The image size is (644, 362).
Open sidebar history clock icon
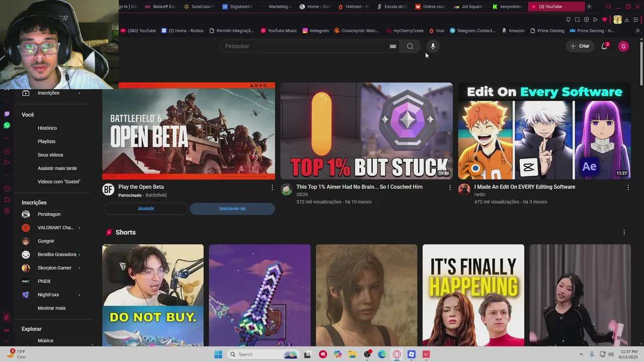click(7, 189)
